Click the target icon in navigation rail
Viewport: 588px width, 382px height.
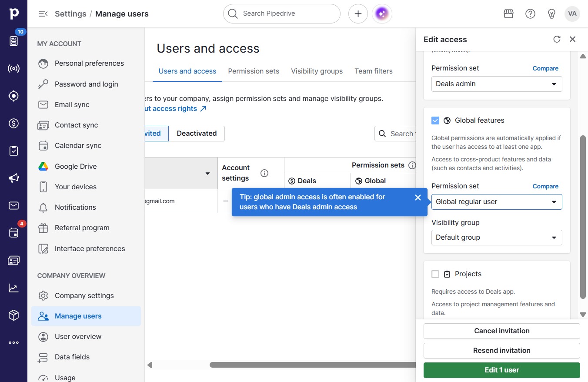(x=14, y=96)
